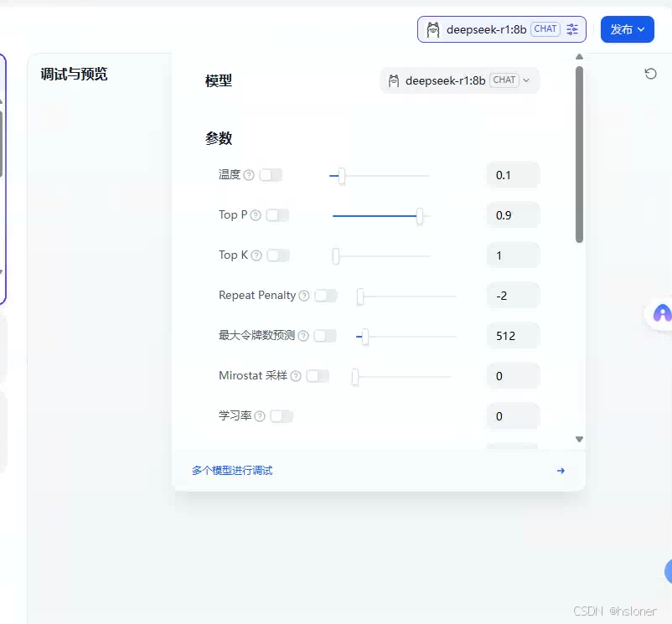The image size is (672, 624).
Task: Click the 模型 section label
Action: click(x=219, y=80)
